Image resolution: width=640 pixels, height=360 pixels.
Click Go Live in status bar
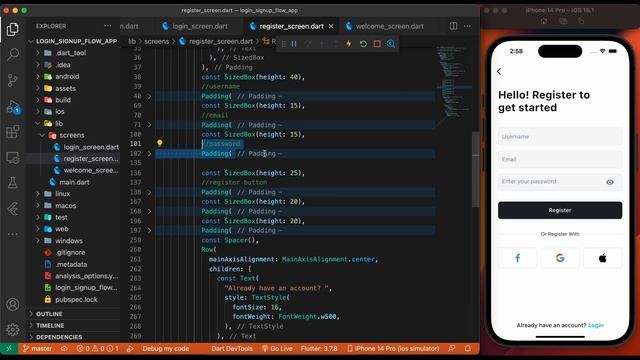[x=277, y=349]
